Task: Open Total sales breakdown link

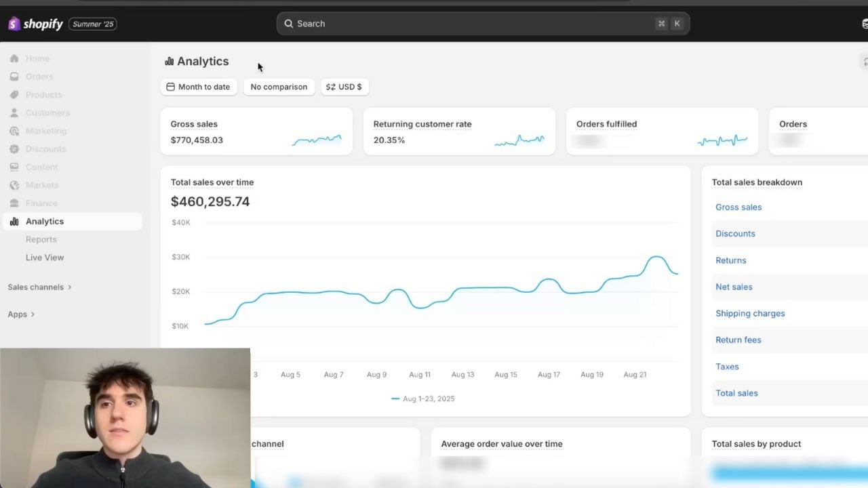Action: (736, 393)
